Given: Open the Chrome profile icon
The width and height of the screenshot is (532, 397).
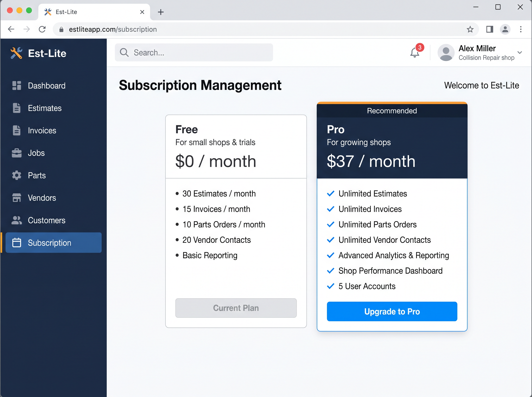Looking at the screenshot, I should click(505, 29).
